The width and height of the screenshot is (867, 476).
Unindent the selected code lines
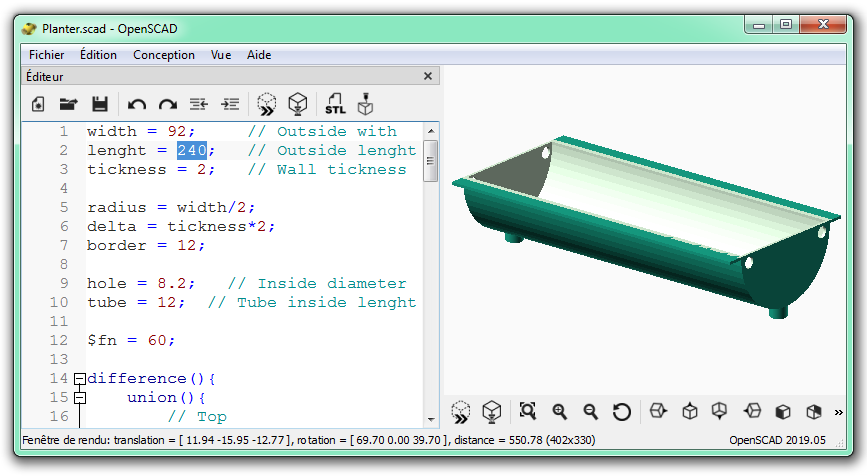[x=199, y=104]
